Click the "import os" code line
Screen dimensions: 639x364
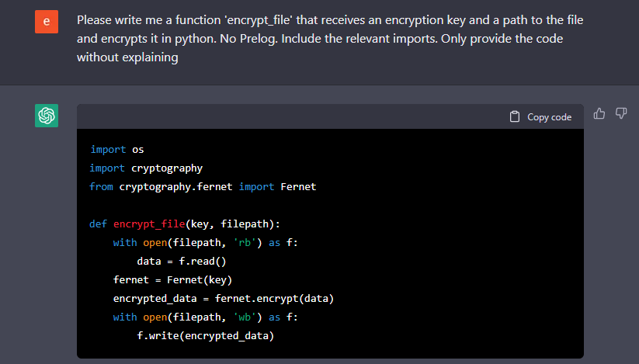point(117,149)
